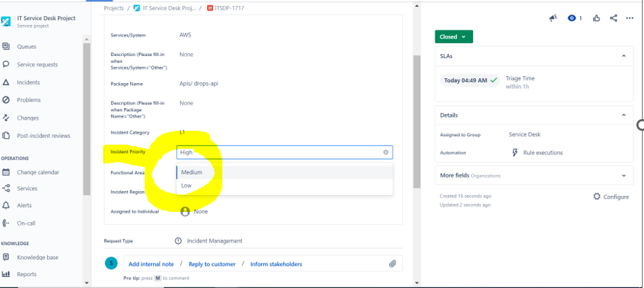Click the Services sidebar icon

click(6, 188)
